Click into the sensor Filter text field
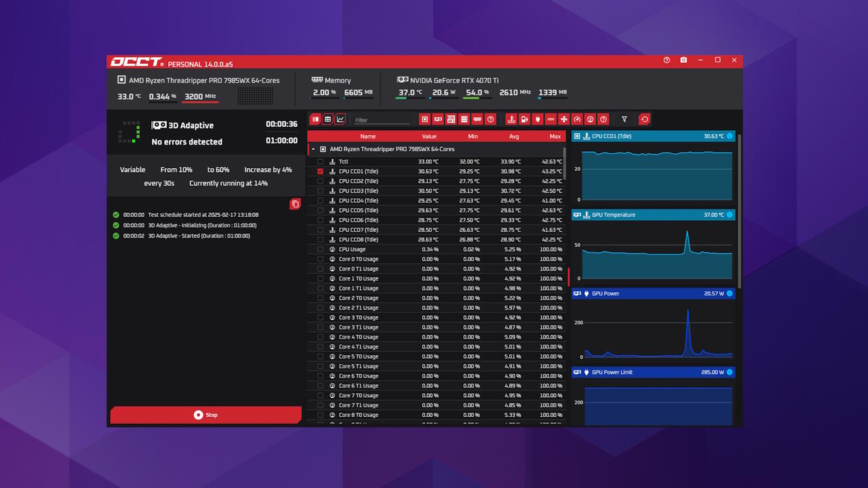 [x=382, y=120]
